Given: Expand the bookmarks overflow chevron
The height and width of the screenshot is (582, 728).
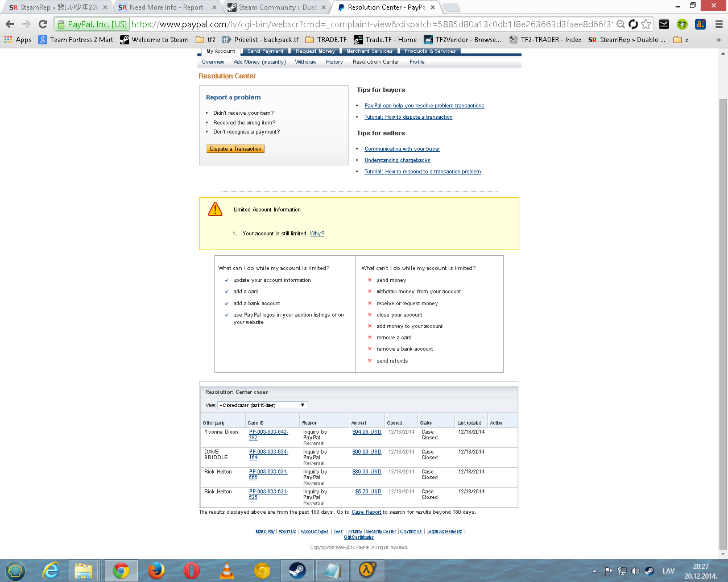Looking at the screenshot, I should point(718,40).
